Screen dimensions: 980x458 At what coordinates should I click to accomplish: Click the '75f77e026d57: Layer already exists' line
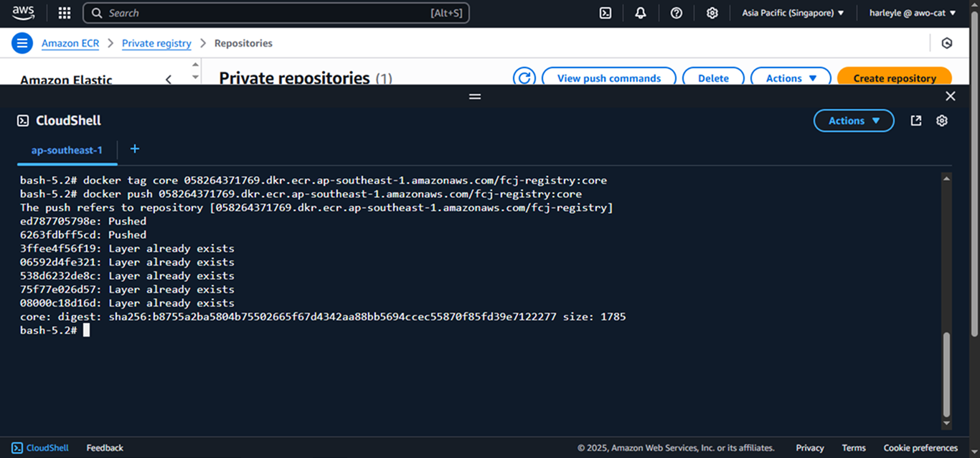(x=127, y=289)
